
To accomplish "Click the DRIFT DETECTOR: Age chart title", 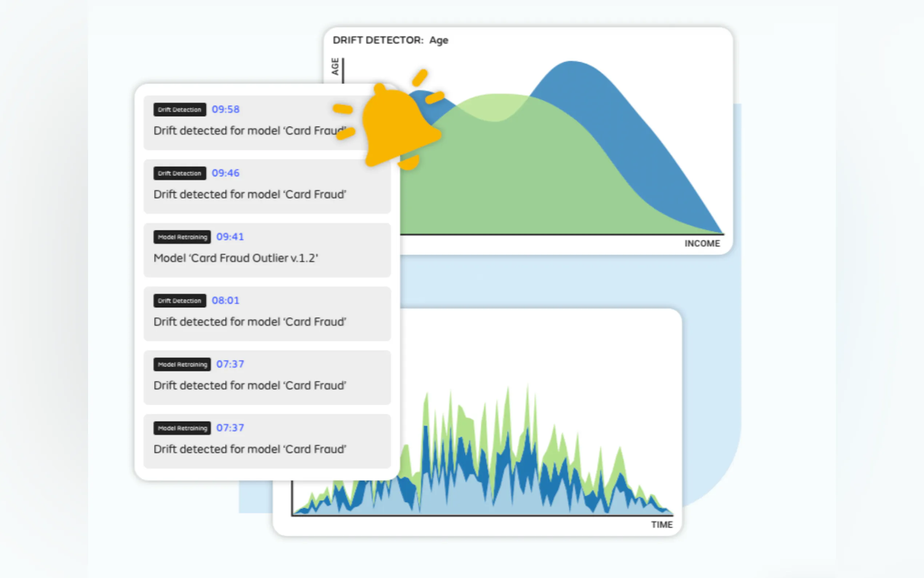I will coord(390,40).
